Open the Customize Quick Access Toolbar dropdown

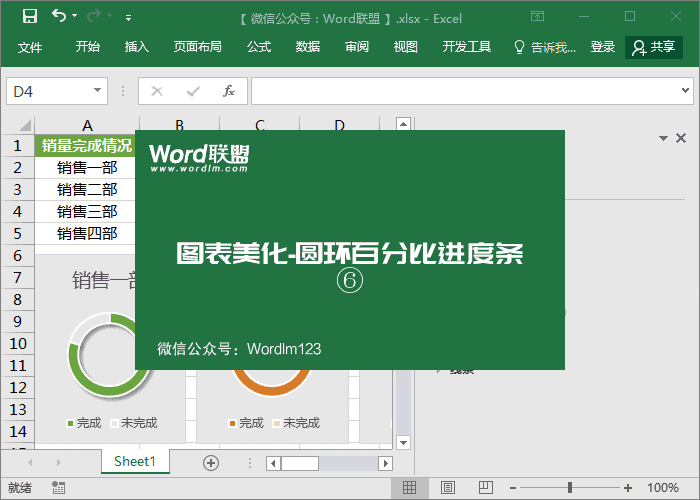coord(128,18)
